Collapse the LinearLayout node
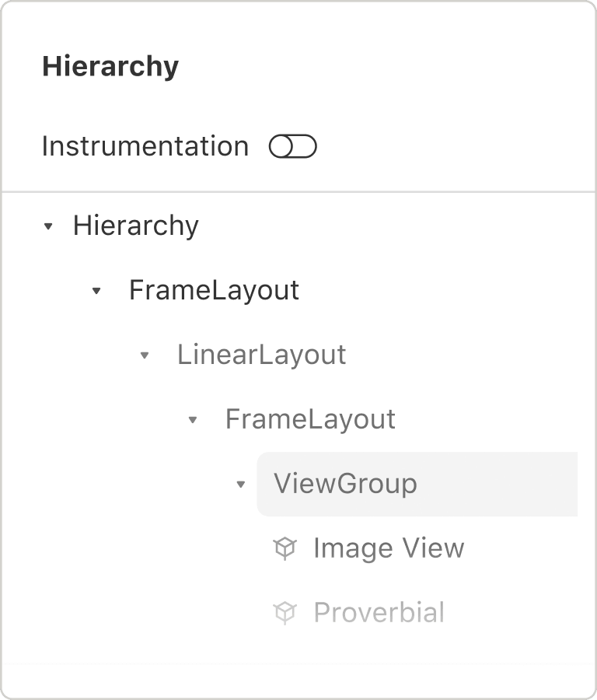This screenshot has width=597, height=700. click(x=144, y=355)
